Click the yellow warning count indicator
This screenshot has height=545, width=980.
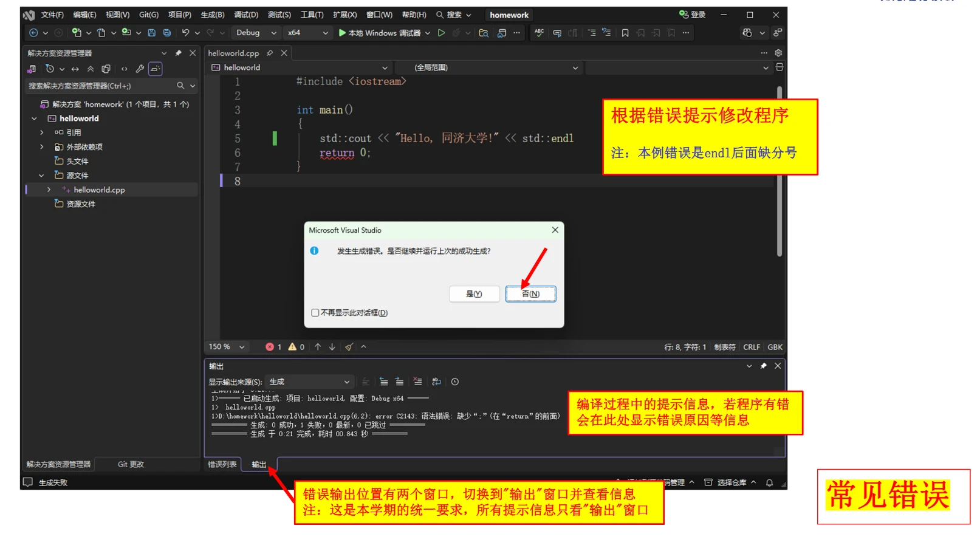pyautogui.click(x=296, y=347)
